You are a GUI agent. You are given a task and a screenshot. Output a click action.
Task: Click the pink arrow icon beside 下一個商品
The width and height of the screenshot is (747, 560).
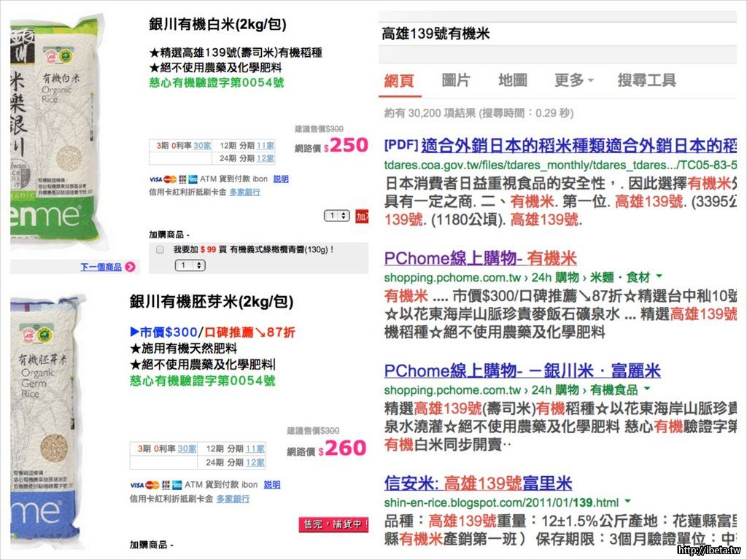tap(130, 267)
